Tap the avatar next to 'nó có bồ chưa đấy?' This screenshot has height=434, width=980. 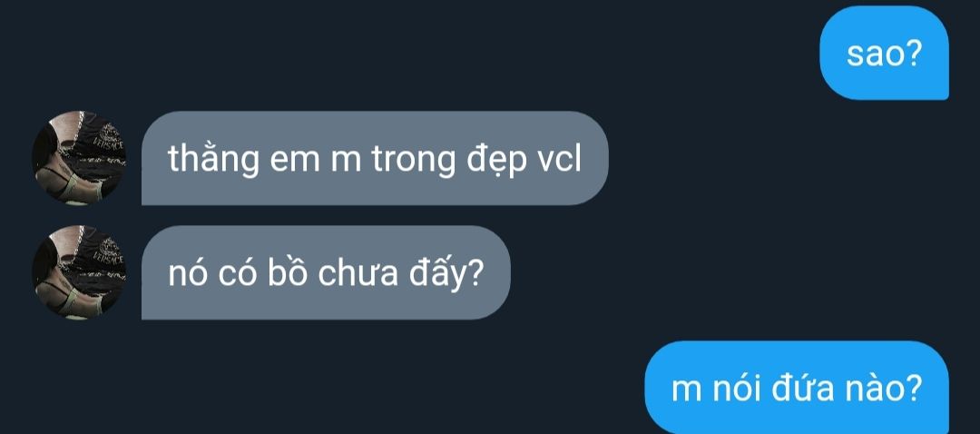79,272
